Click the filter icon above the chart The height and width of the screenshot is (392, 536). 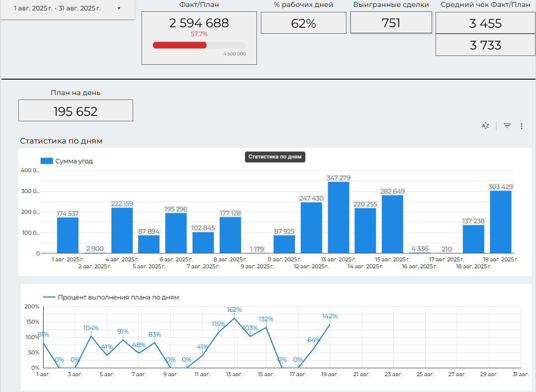coord(507,126)
